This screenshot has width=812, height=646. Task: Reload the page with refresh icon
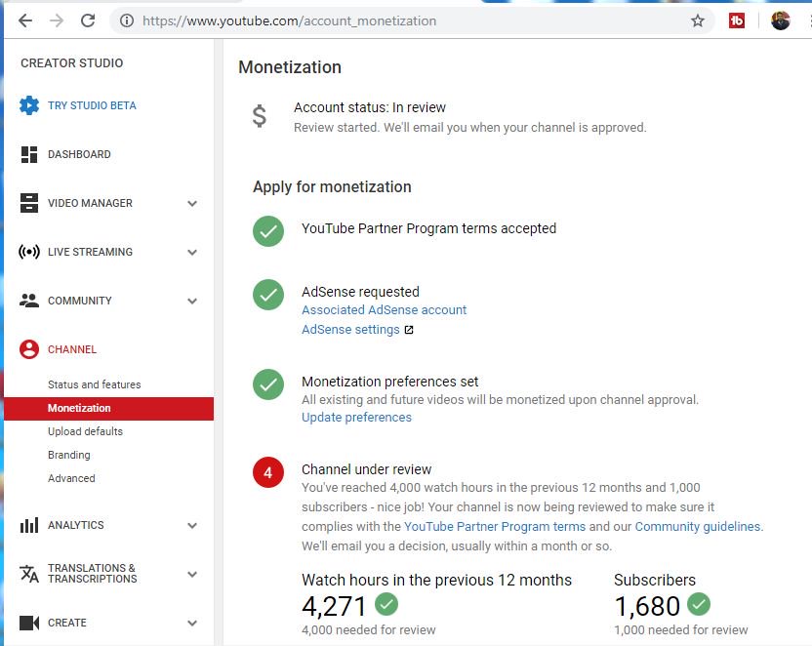pyautogui.click(x=88, y=20)
